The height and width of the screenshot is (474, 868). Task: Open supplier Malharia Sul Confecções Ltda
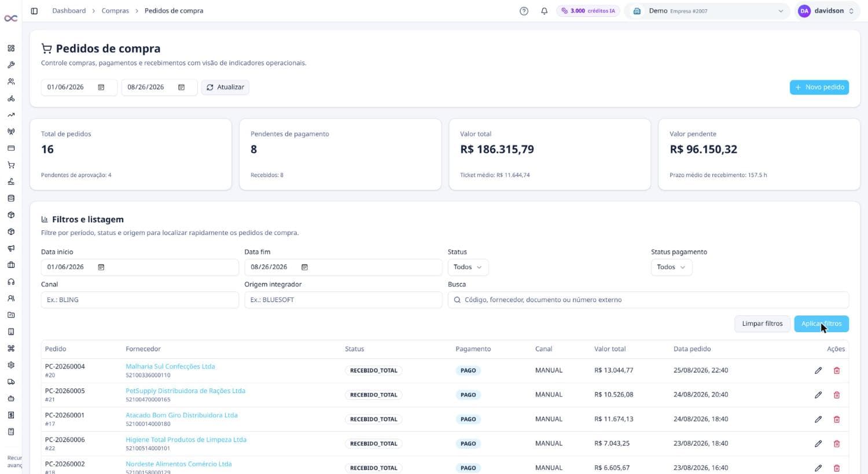[x=170, y=366]
